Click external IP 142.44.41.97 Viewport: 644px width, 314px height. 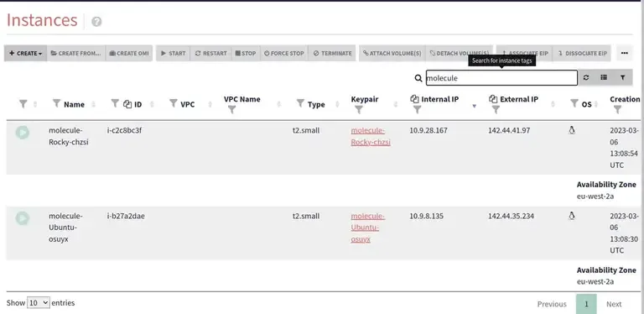click(x=509, y=130)
